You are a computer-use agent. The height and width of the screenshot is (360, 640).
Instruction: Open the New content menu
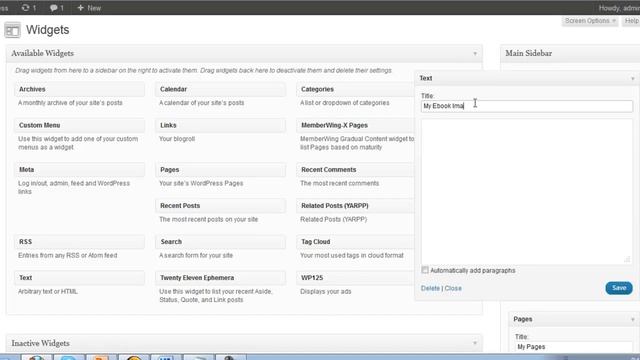click(89, 8)
